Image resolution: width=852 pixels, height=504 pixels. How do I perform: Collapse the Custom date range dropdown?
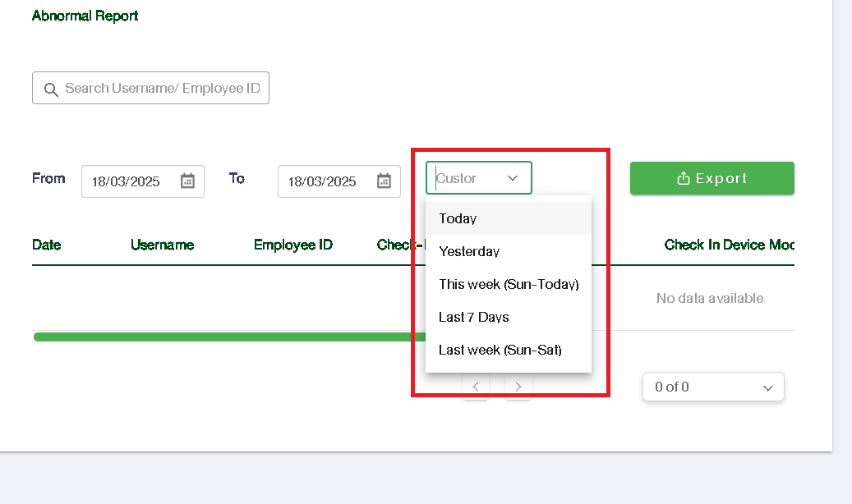pos(513,178)
